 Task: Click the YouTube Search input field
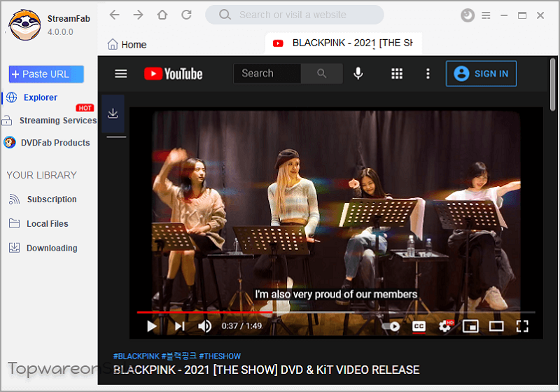click(x=267, y=73)
